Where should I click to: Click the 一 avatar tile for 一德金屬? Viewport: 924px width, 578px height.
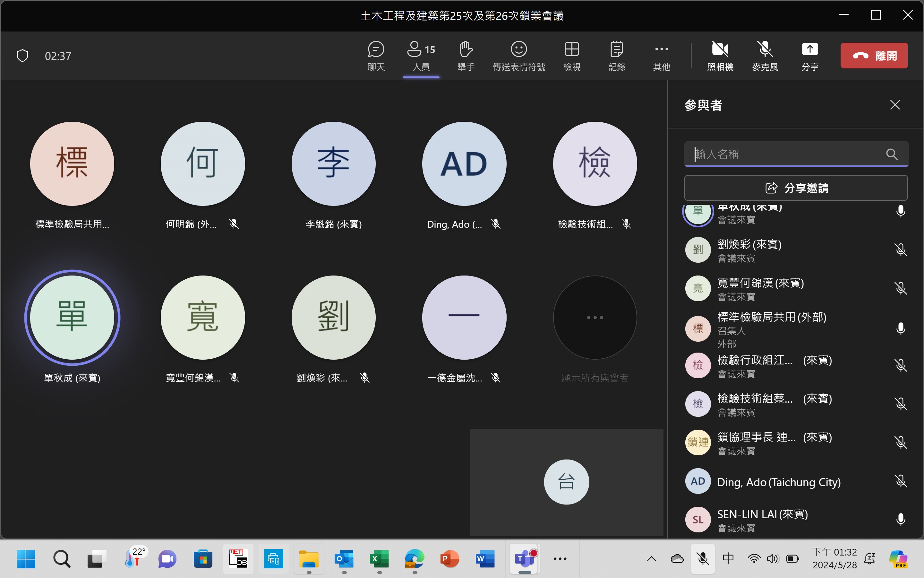(x=464, y=317)
